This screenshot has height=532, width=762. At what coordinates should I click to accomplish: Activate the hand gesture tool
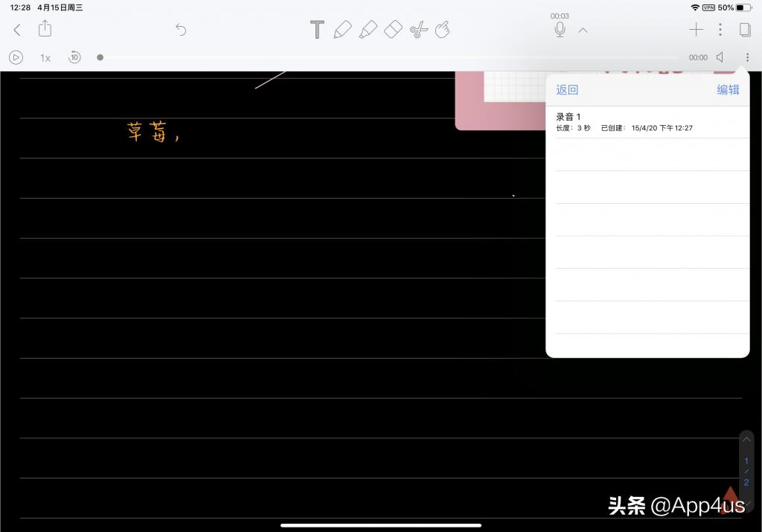442,29
